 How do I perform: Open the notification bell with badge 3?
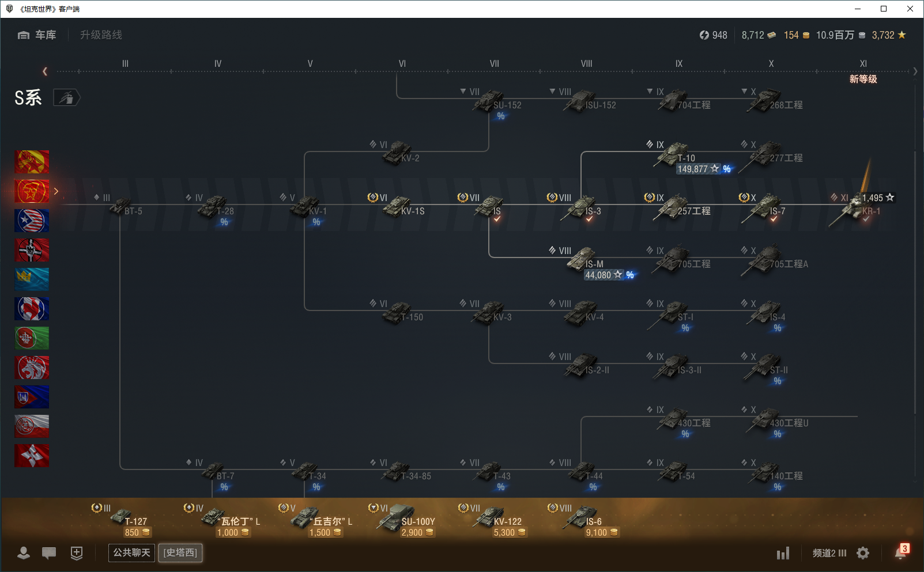pos(900,552)
